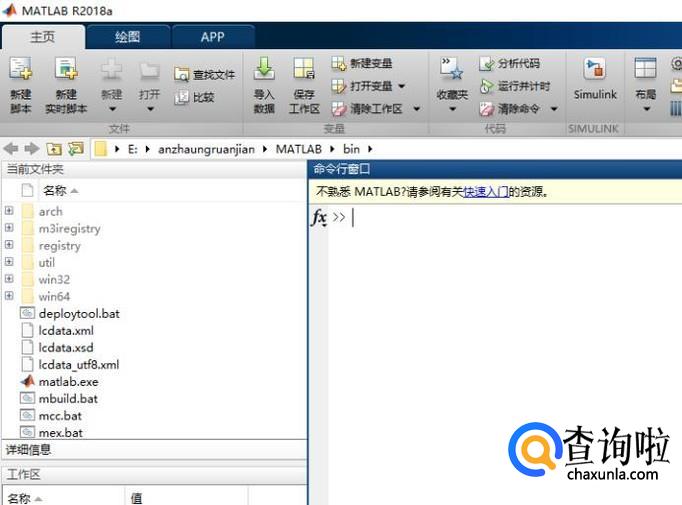Click MATLAB in address path
The height and width of the screenshot is (505, 682).
click(299, 149)
